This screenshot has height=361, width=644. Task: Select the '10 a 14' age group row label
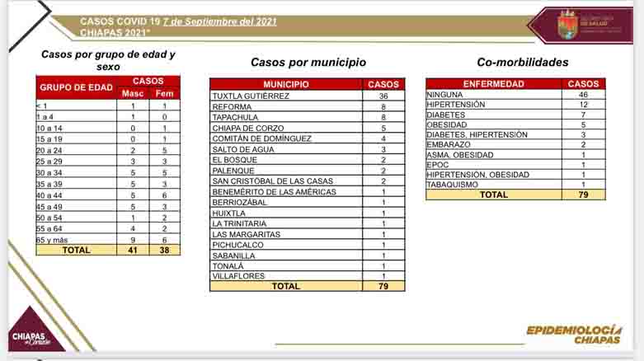[49, 128]
